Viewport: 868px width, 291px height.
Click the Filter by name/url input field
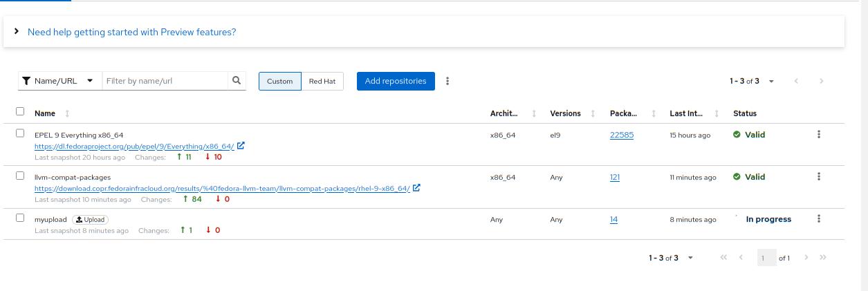pos(165,81)
